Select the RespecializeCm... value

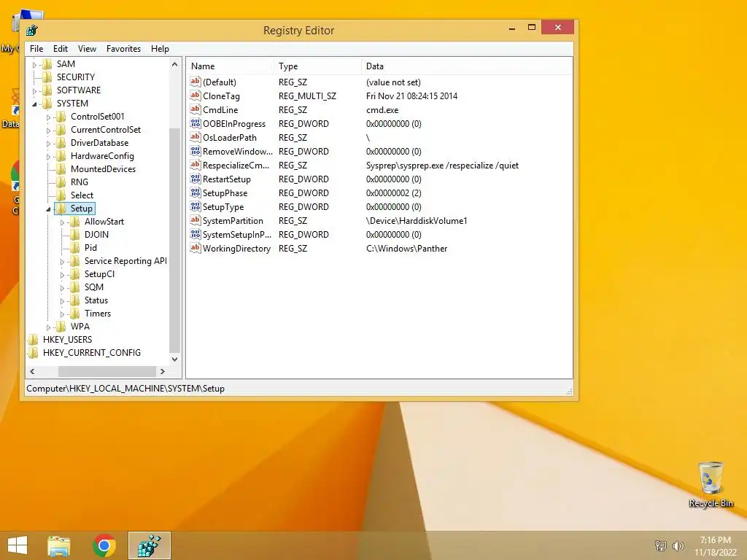tap(236, 166)
